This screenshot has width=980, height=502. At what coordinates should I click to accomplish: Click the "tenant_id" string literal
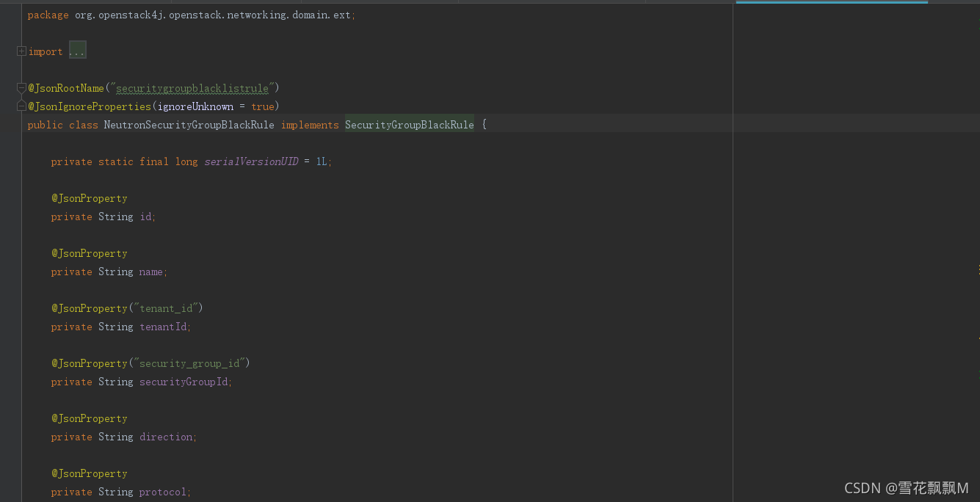166,308
